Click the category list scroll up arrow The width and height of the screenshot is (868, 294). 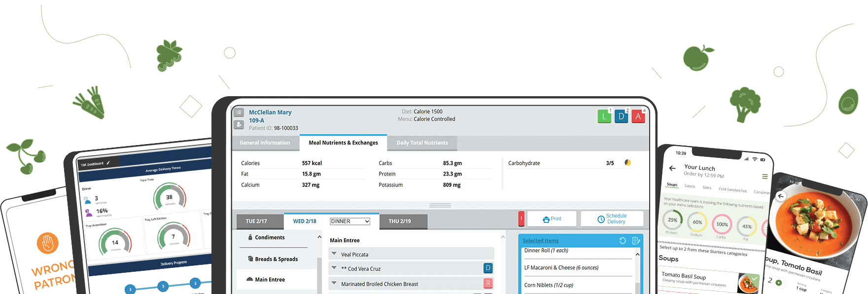pos(319,237)
